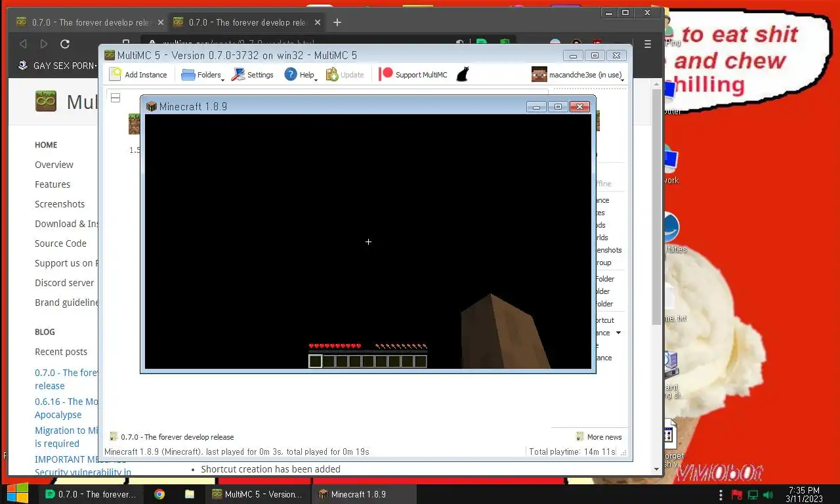Screen dimensions: 840x504
Task: Open the Features page link
Action: [52, 184]
